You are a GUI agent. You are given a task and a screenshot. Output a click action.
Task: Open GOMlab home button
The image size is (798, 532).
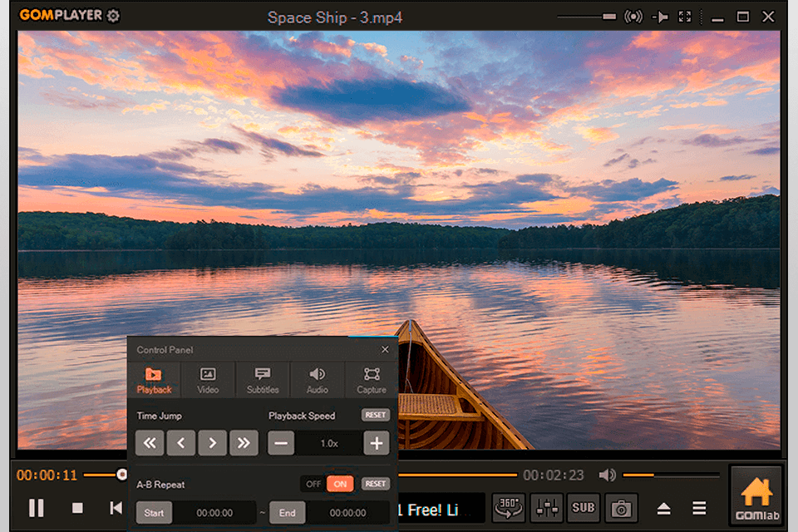756,496
